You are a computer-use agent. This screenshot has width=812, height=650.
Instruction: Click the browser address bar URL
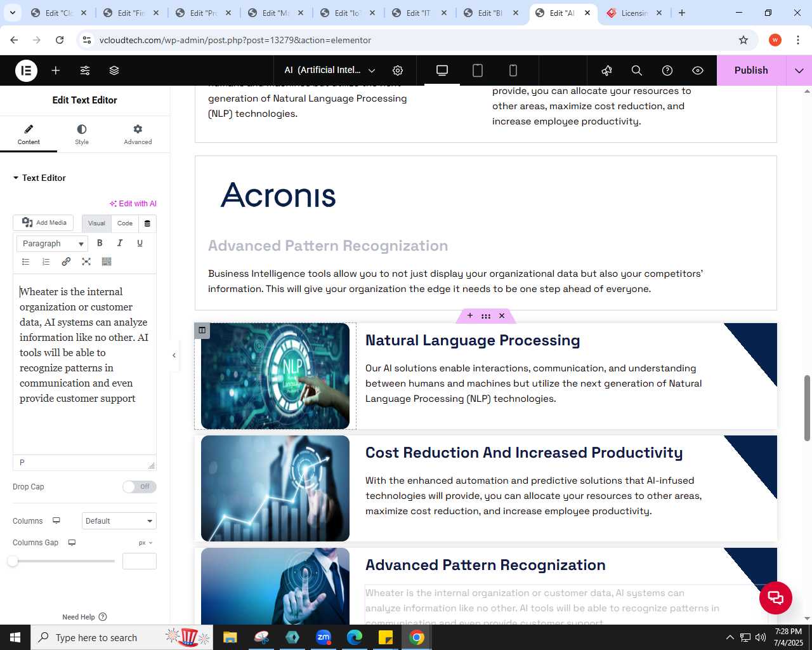[235, 40]
